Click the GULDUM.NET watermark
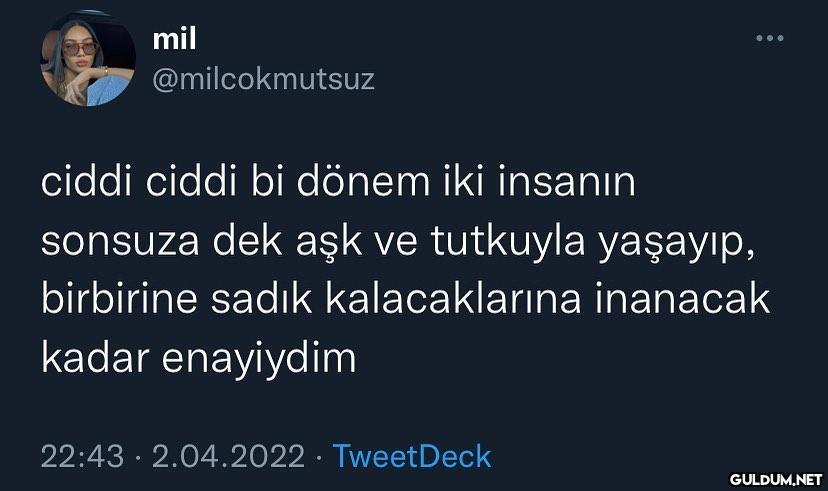 pyautogui.click(x=776, y=479)
